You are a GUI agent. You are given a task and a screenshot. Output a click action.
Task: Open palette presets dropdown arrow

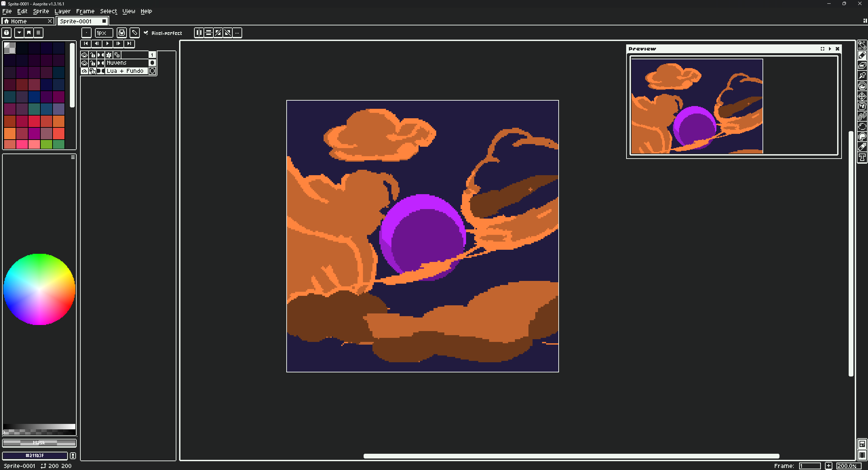click(x=19, y=33)
